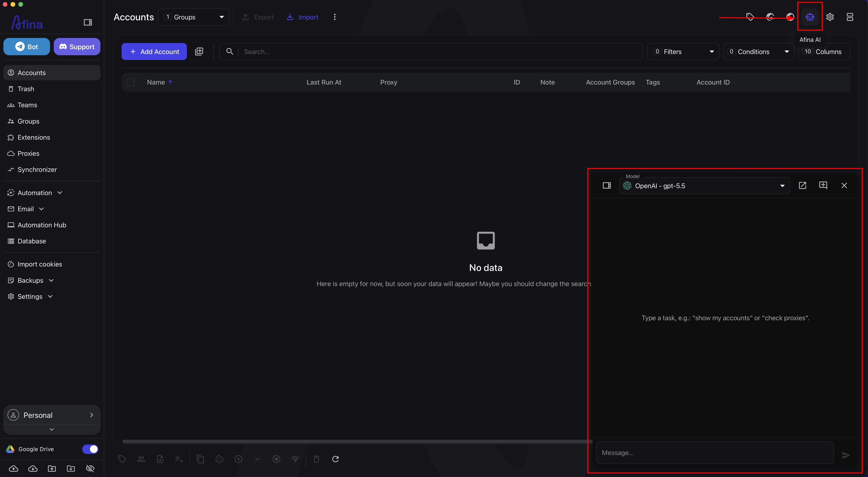Click the Export button
868x477 pixels.
click(258, 17)
